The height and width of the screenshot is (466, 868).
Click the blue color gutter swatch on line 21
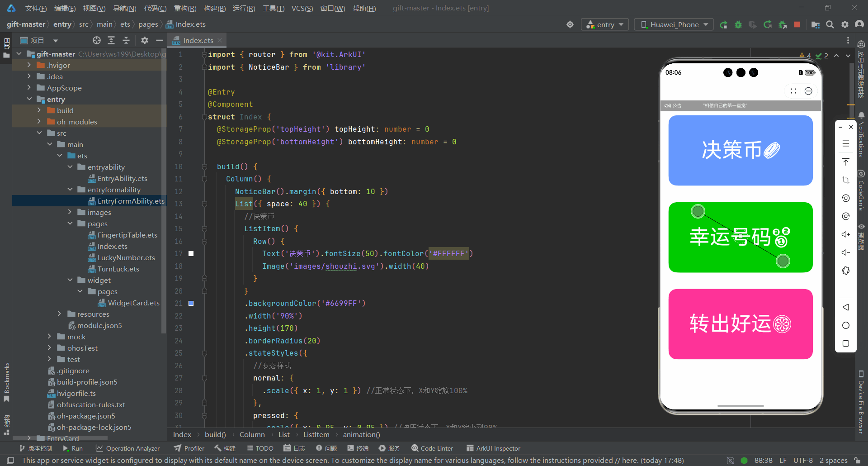[191, 304]
